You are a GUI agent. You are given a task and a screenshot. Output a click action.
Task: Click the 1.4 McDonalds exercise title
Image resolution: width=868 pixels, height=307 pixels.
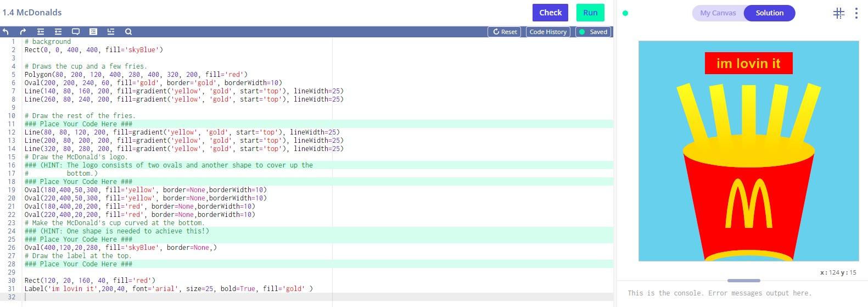(x=32, y=12)
